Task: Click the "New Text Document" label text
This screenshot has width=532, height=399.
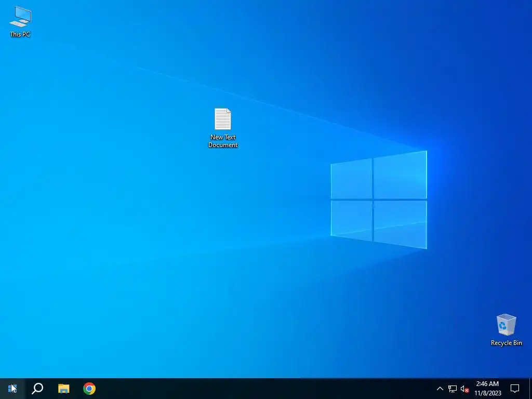Action: (x=223, y=141)
